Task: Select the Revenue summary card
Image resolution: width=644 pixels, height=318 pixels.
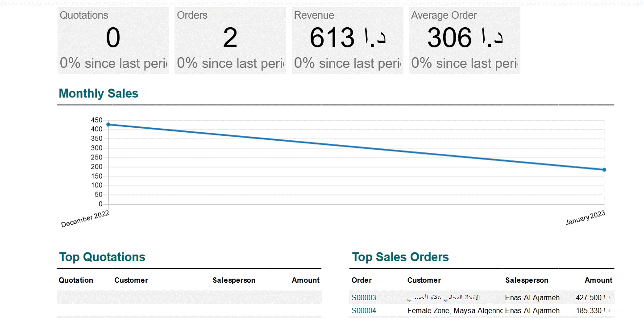Action: click(x=347, y=41)
